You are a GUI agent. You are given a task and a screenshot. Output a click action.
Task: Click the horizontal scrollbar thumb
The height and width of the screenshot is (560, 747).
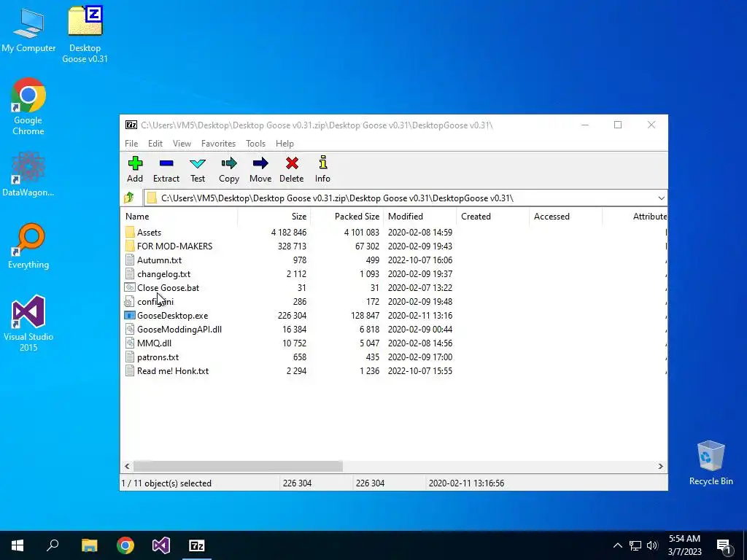238,466
